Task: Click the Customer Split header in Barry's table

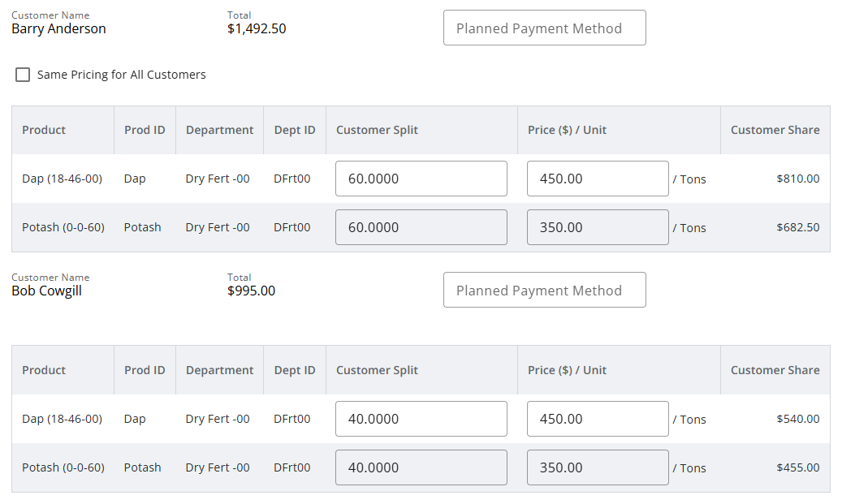Action: (377, 130)
